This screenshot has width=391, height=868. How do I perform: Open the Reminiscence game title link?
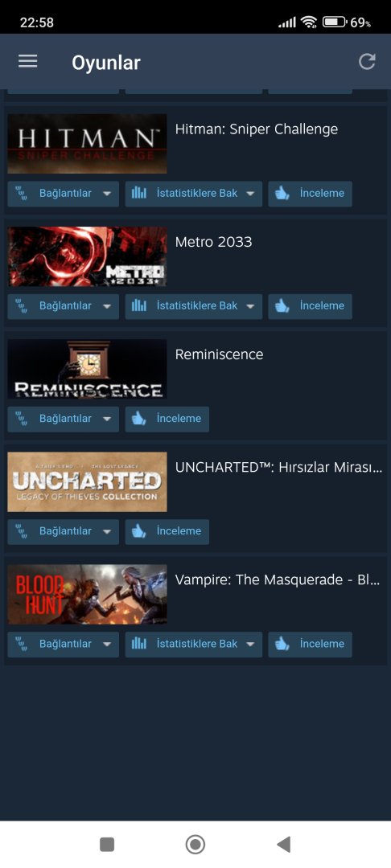[x=220, y=354]
